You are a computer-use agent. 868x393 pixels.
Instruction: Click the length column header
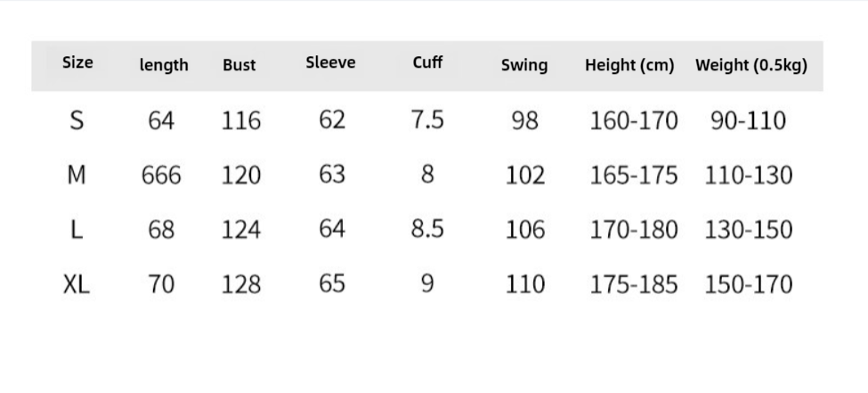tap(164, 65)
